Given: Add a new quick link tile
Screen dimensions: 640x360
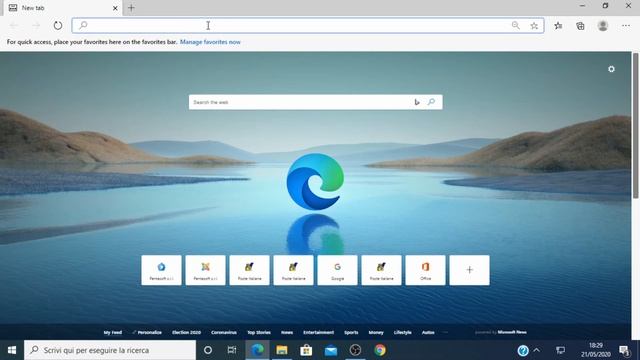Looking at the screenshot, I should tap(469, 270).
